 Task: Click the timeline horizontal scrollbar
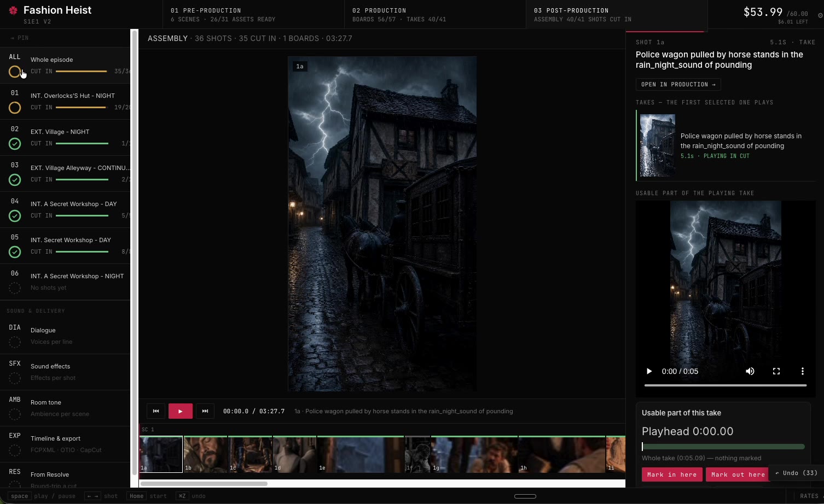204,484
